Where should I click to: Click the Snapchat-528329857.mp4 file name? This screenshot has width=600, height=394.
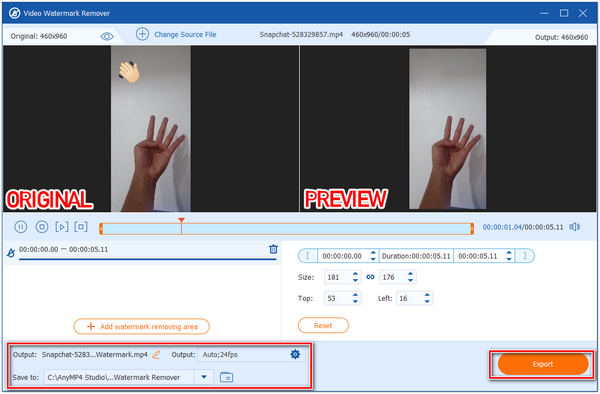coord(301,34)
